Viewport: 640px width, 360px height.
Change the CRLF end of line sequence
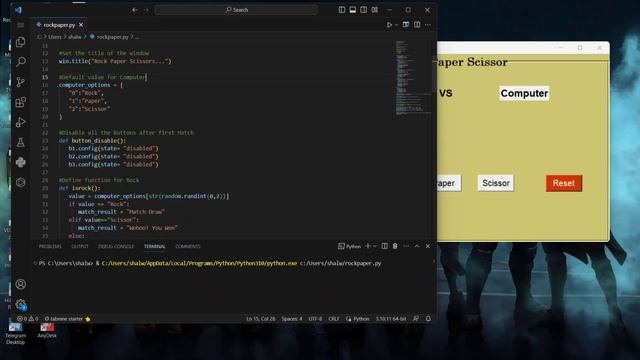[x=333, y=319]
